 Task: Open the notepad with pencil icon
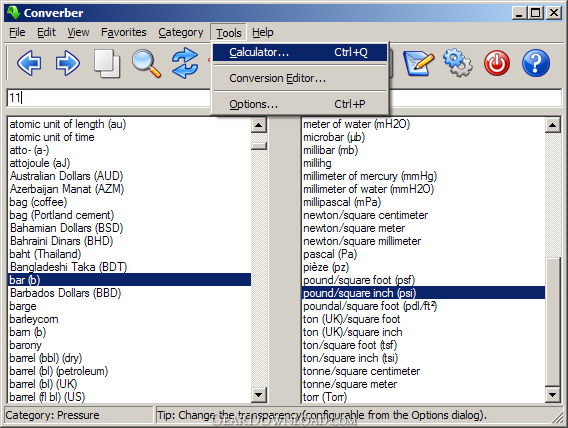(x=418, y=64)
